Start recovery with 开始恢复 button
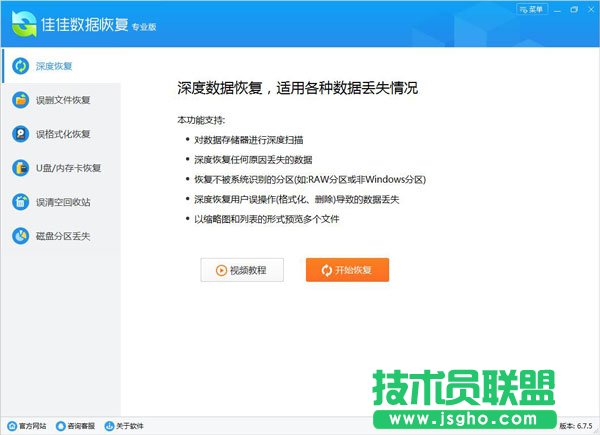 (x=347, y=270)
